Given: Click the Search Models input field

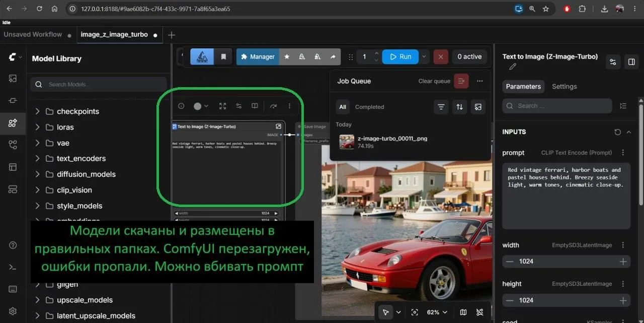Looking at the screenshot, I should point(99,84).
